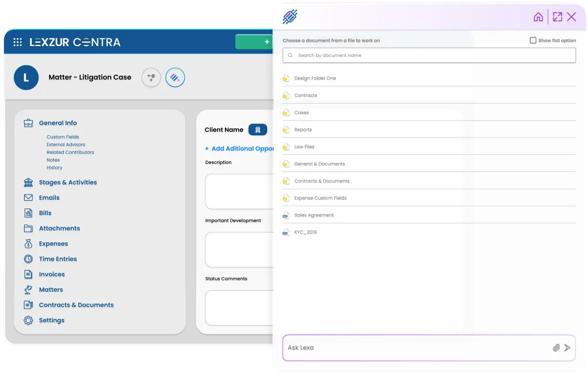Open the Bills section
Viewport: 588px width, 373px height.
click(45, 213)
